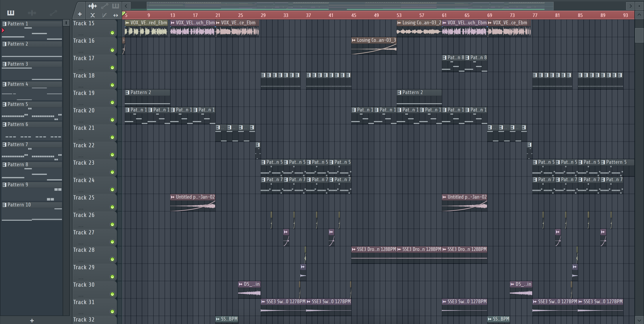Click the timeline overview minimap bar
Viewport: 644px width, 324px height.
(x=350, y=6)
